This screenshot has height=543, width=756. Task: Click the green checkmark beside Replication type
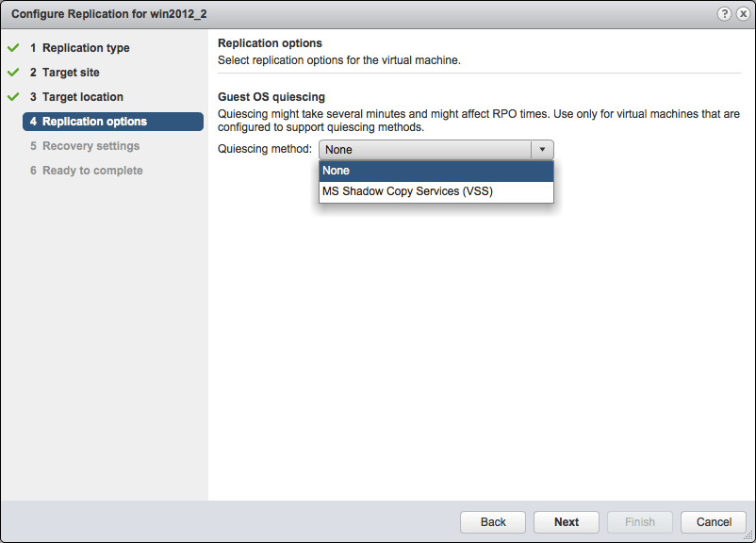13,47
